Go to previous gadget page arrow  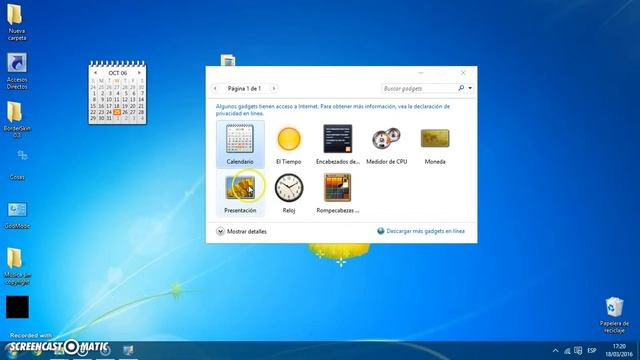click(215, 88)
